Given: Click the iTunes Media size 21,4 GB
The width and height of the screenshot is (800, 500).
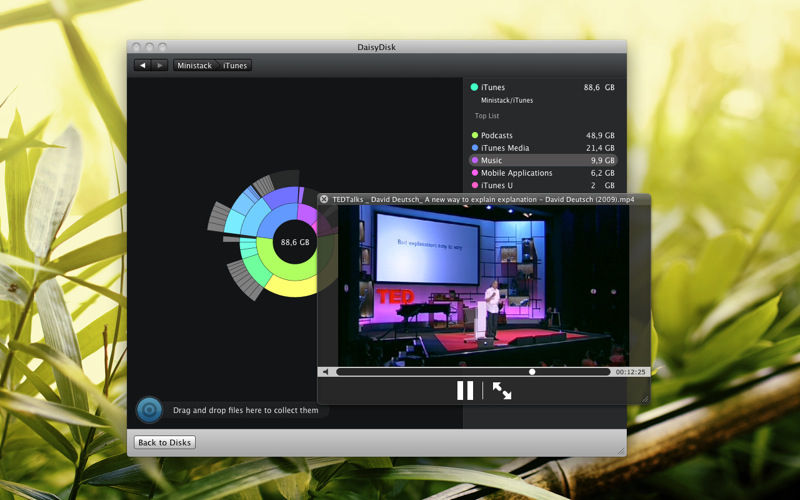Looking at the screenshot, I should pyautogui.click(x=600, y=148).
